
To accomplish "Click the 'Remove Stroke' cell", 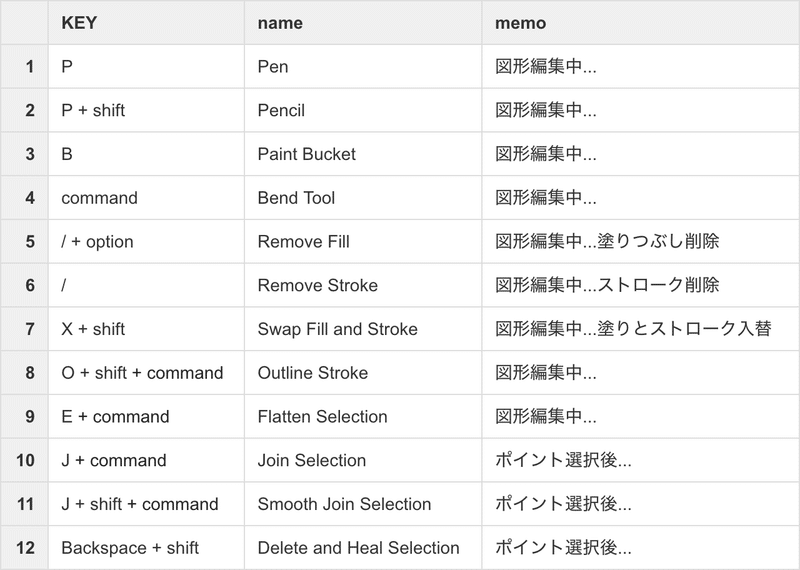I will click(x=363, y=285).
